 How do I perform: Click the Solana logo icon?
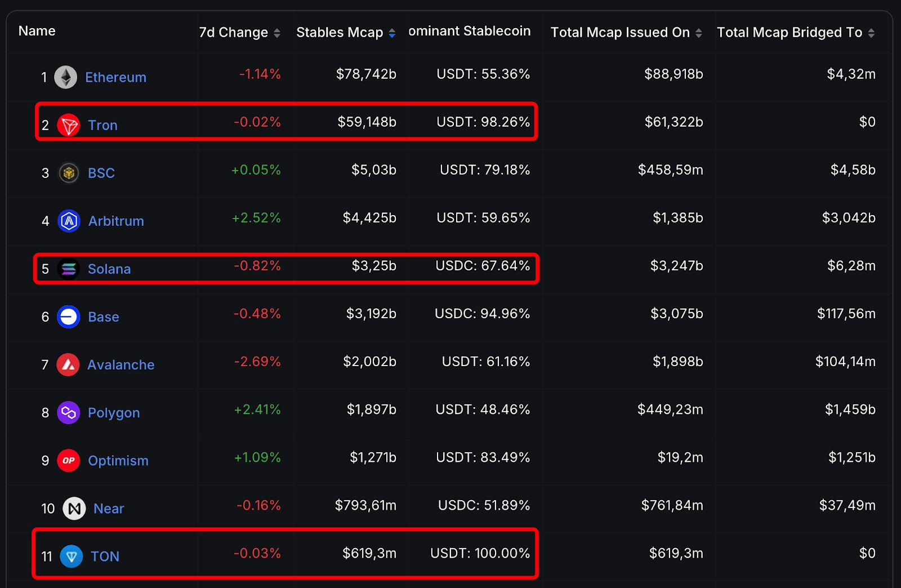click(69, 269)
